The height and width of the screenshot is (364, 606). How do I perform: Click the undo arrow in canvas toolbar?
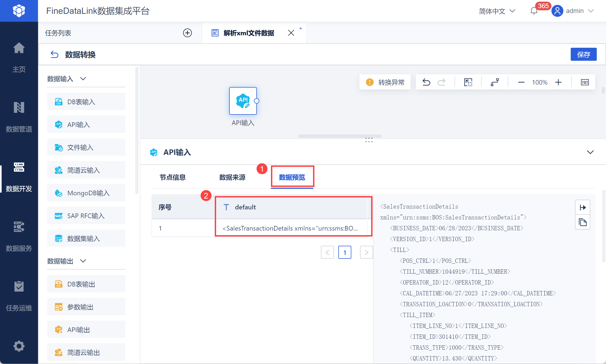click(x=426, y=82)
